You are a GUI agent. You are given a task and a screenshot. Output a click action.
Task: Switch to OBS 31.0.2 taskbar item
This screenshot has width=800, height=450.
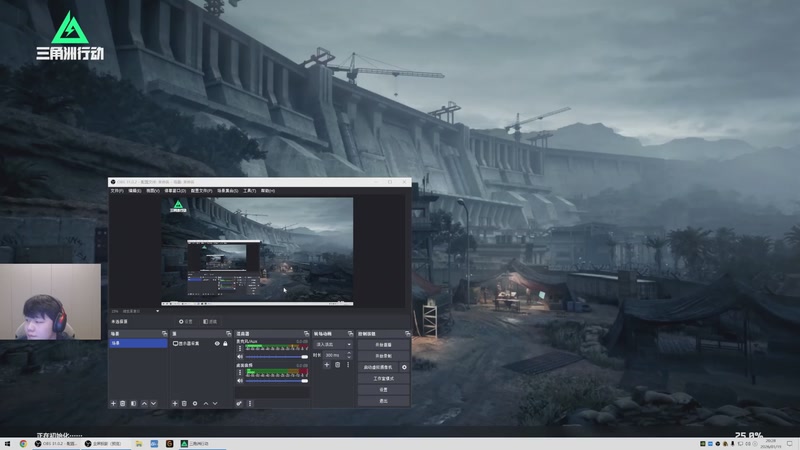[x=56, y=444]
